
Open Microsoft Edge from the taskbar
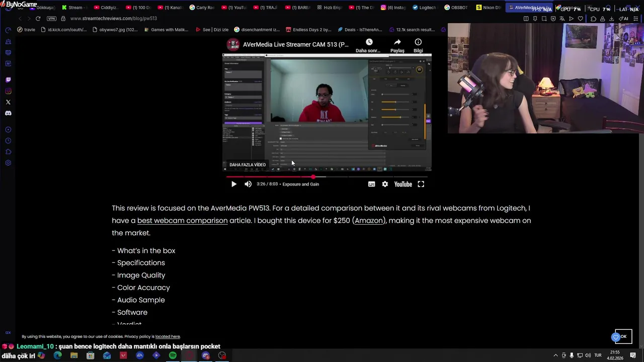[57, 355]
